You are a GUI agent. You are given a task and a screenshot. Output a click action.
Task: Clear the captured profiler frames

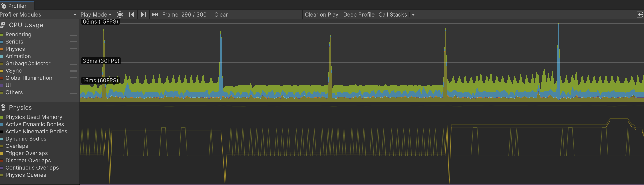221,14
